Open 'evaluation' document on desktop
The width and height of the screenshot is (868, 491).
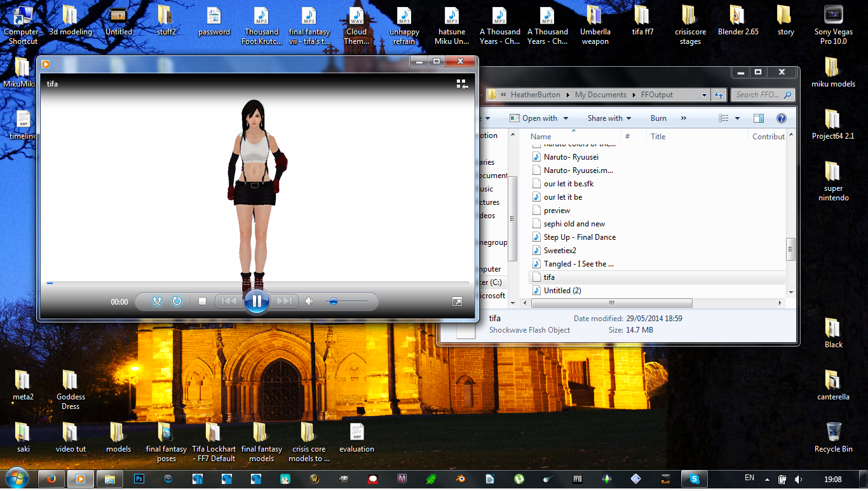(356, 438)
